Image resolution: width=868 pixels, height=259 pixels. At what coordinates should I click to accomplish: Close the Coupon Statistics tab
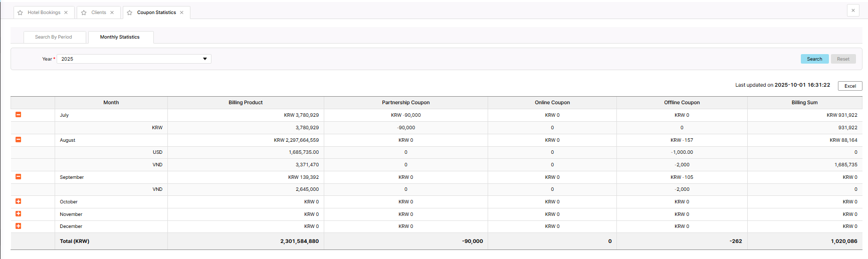(181, 13)
